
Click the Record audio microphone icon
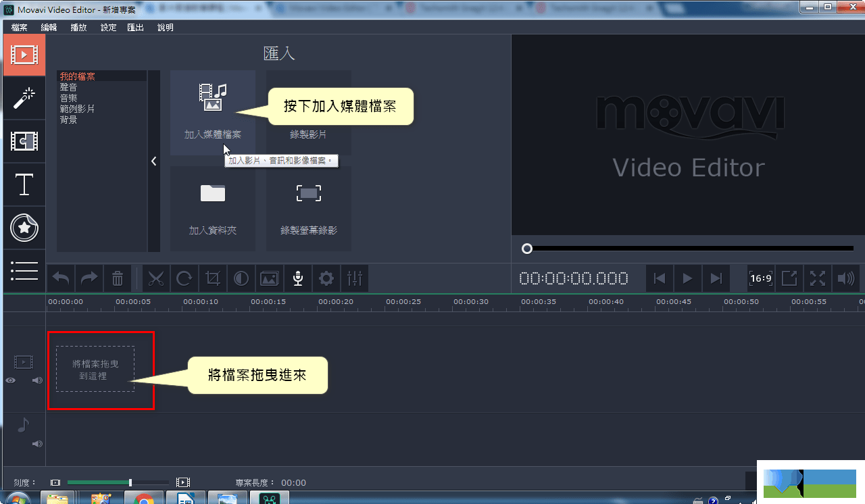pos(298,278)
